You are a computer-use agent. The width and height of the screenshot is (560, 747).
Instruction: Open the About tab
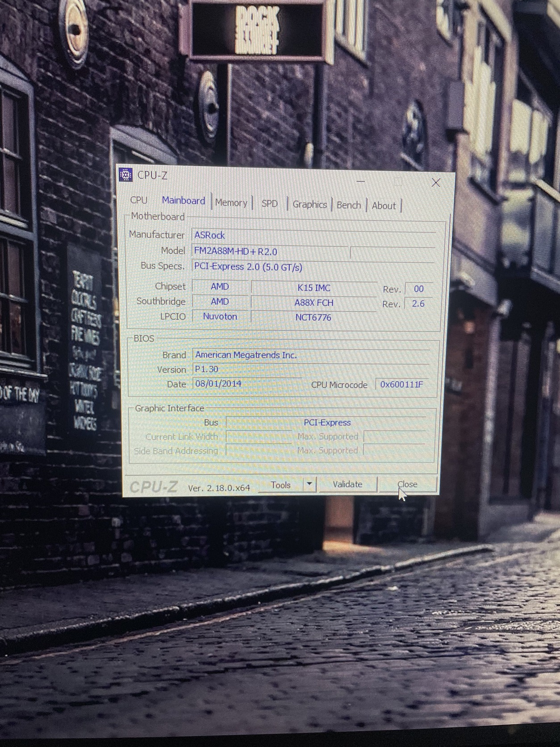(384, 206)
